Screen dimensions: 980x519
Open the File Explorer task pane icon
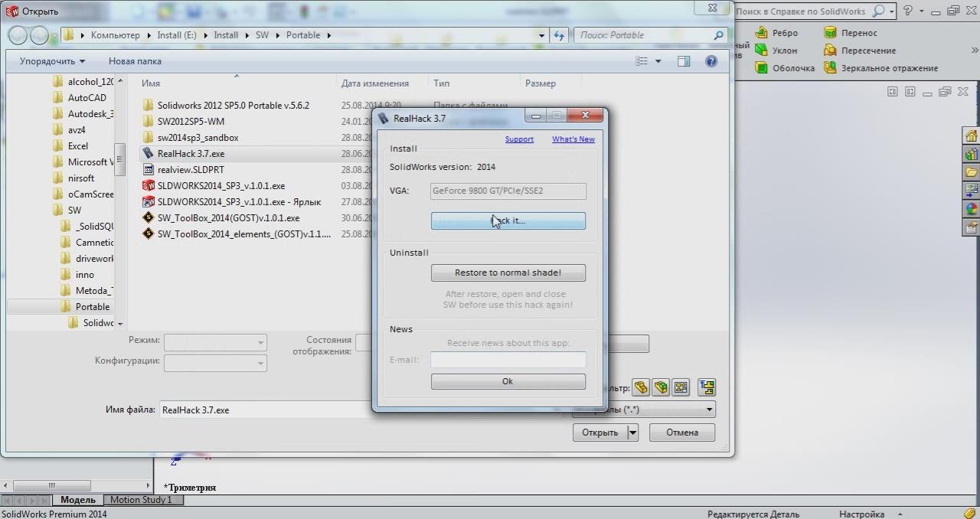(972, 172)
